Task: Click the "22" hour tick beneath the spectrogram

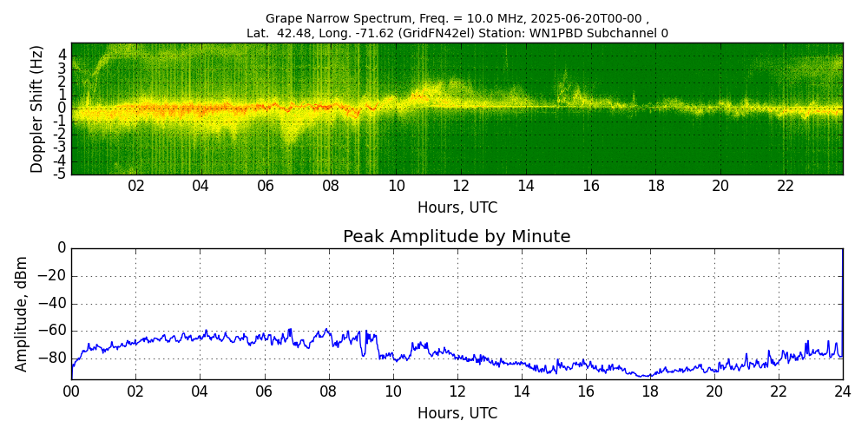Action: tap(786, 187)
